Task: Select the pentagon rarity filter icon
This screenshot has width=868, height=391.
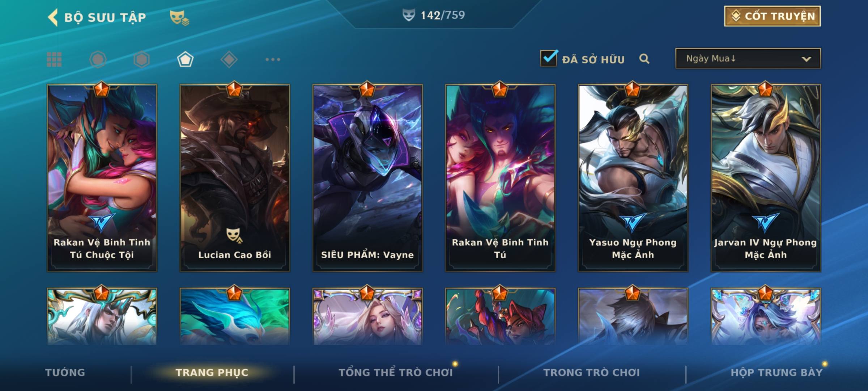Action: coord(185,59)
